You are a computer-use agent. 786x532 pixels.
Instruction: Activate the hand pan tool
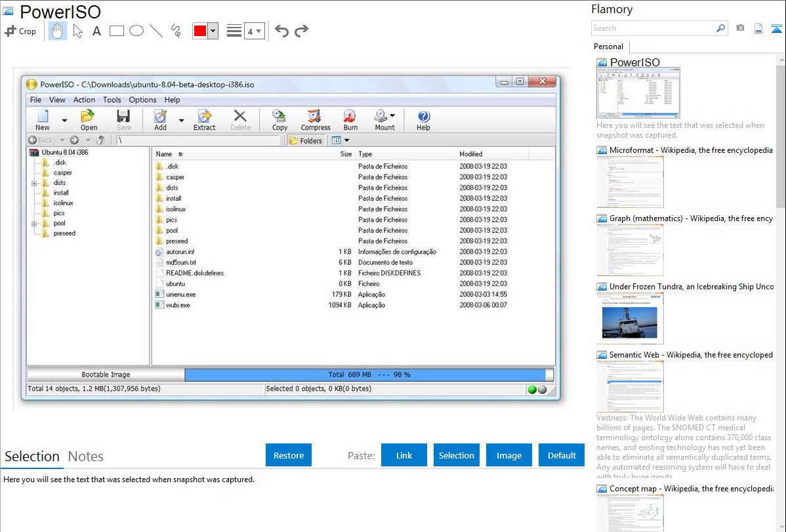pos(58,31)
